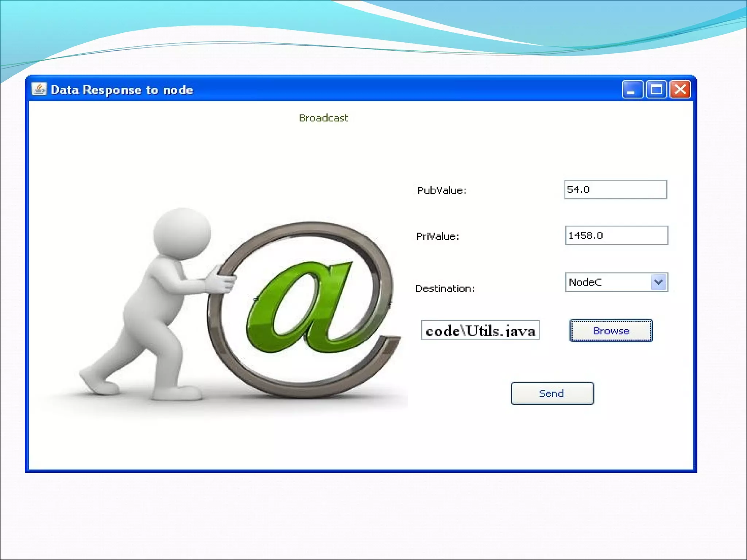
Task: Click the code\Utils.java file path field
Action: (480, 330)
